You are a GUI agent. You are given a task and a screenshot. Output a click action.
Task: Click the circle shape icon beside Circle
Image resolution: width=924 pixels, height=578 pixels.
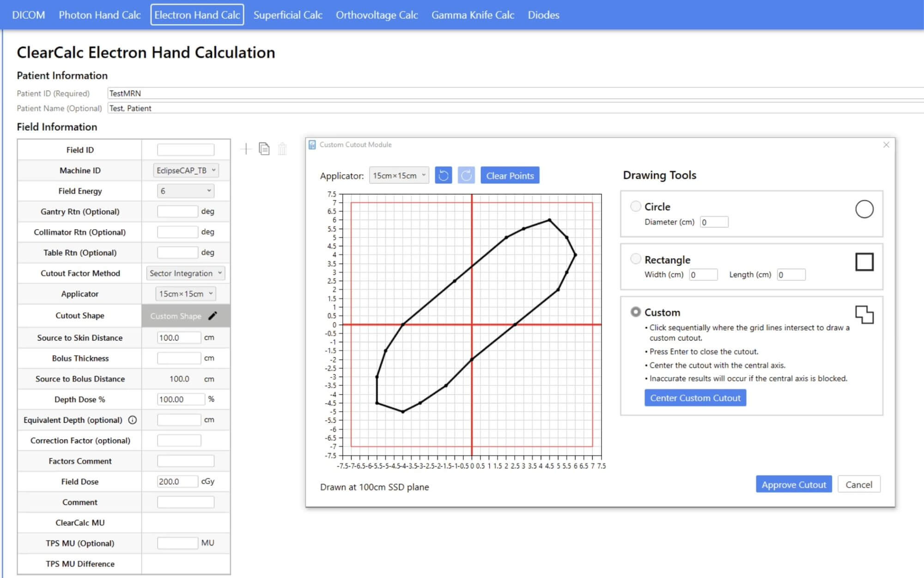[864, 209]
